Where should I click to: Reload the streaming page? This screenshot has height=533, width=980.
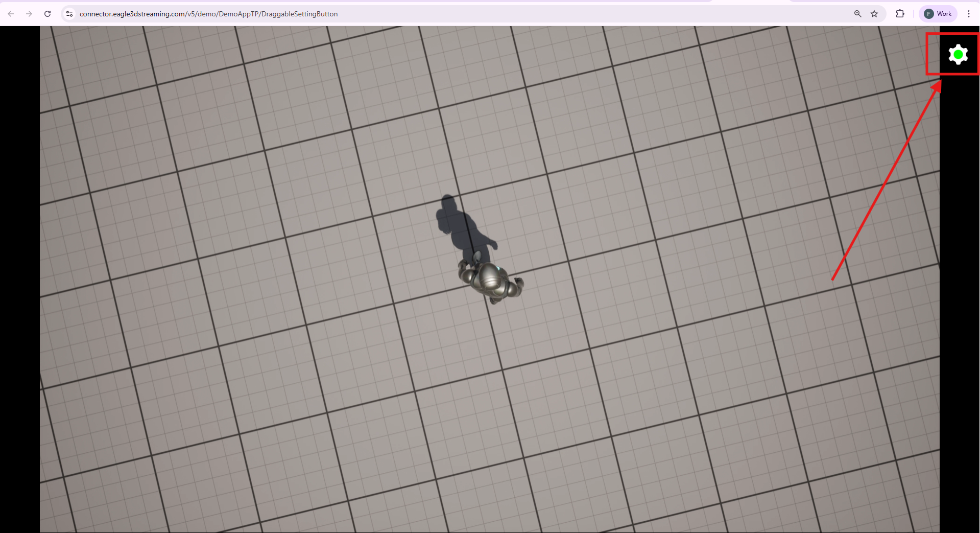coord(47,14)
